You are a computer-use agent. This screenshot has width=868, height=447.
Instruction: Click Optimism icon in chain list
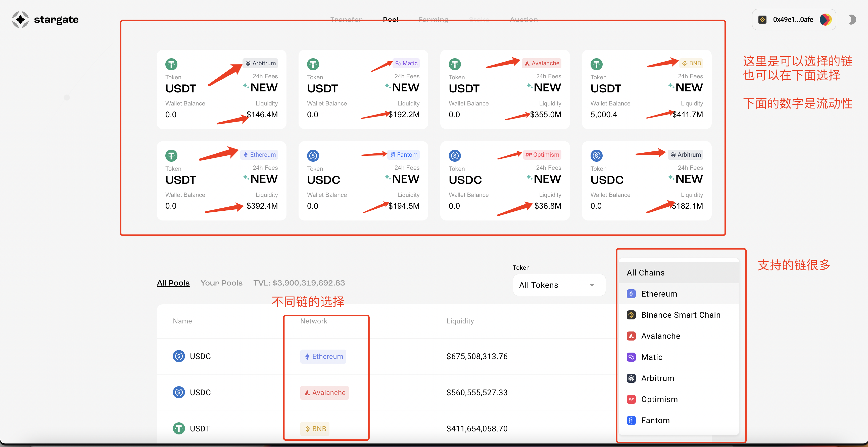point(631,399)
